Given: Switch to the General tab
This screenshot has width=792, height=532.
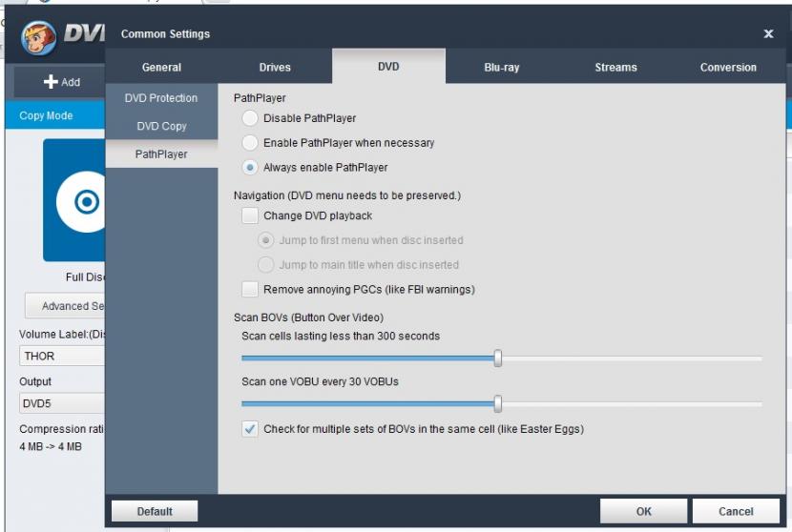Looking at the screenshot, I should tap(161, 67).
